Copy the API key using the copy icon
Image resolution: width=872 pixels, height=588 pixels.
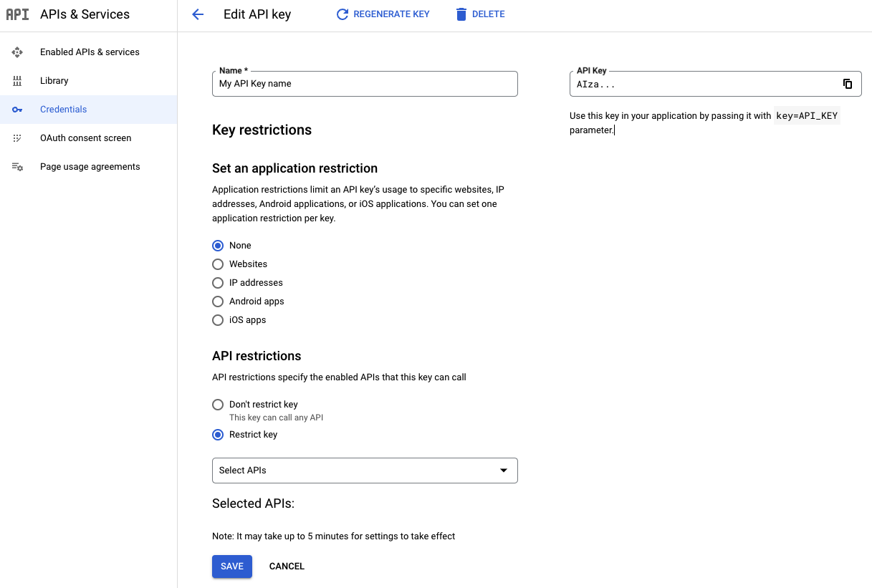tap(847, 84)
